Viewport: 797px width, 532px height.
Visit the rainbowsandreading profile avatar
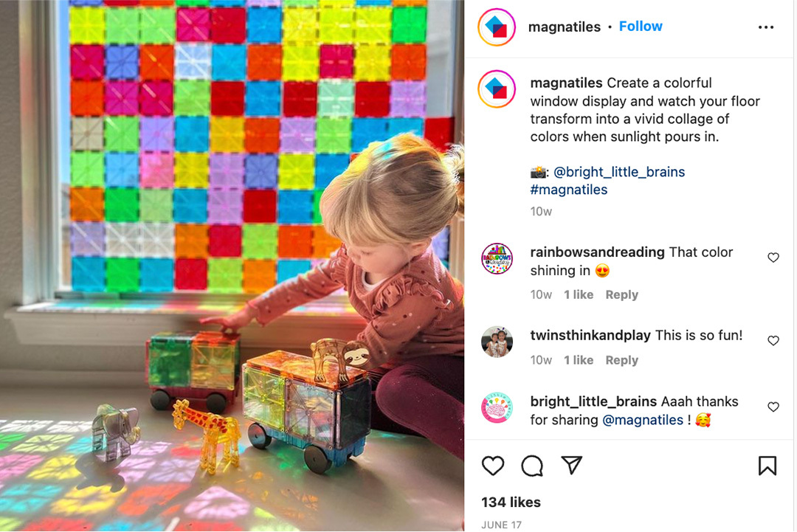[x=497, y=259]
